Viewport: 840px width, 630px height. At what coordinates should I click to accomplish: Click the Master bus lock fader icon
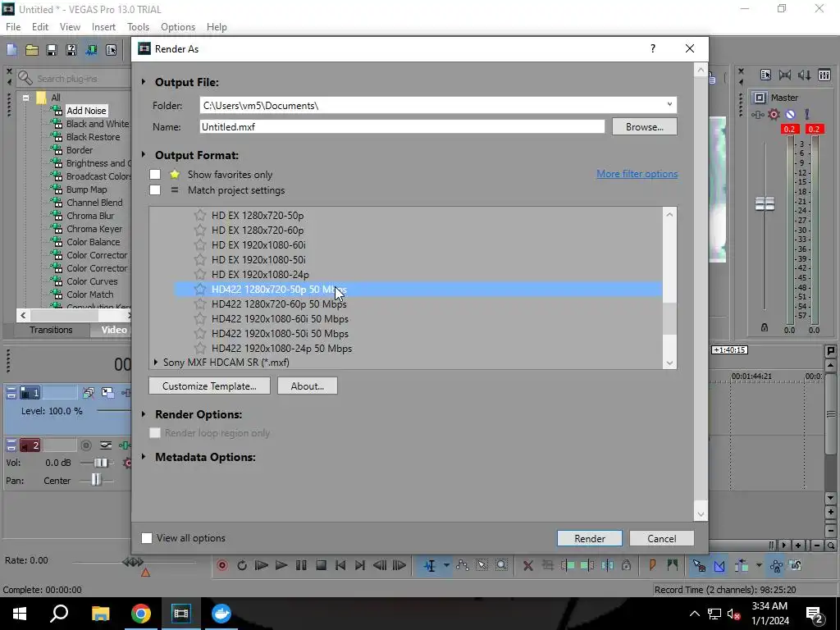pyautogui.click(x=765, y=327)
